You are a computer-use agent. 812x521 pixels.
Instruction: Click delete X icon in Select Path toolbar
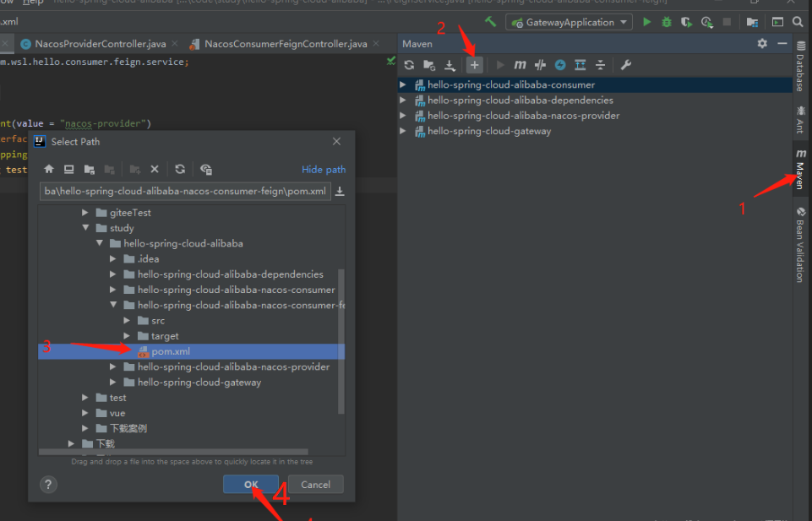155,169
